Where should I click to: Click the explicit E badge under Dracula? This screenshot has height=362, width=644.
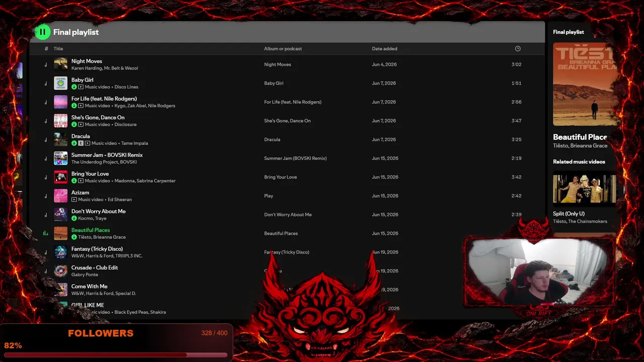pos(80,143)
